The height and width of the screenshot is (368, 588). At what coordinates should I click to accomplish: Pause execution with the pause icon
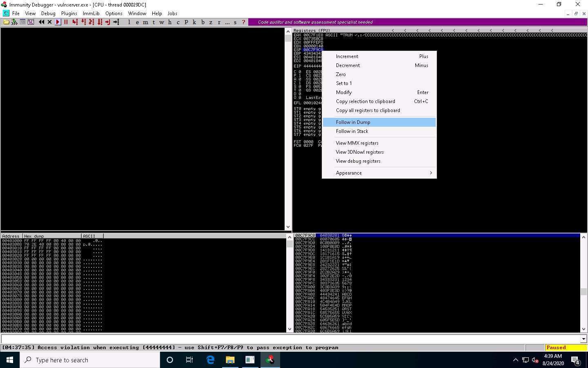click(x=66, y=22)
